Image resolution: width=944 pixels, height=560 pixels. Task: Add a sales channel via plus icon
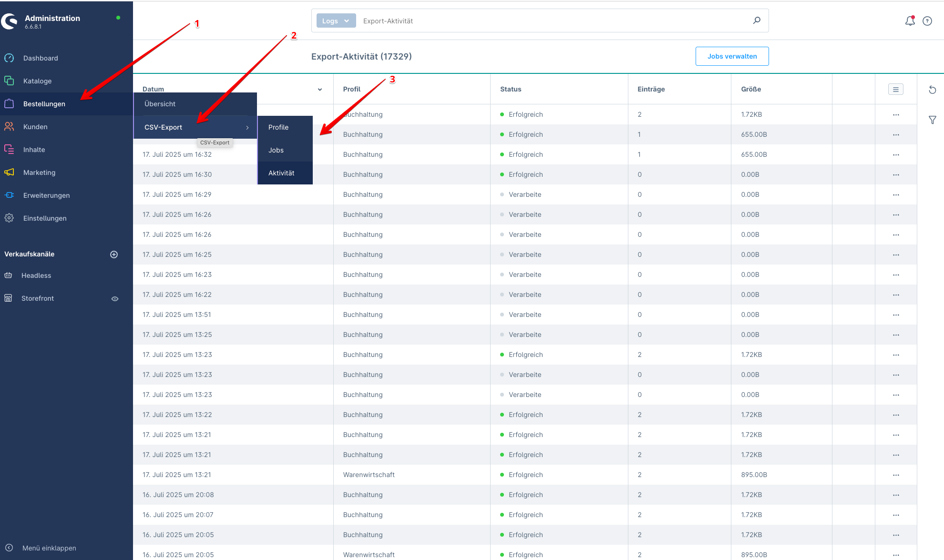(x=114, y=255)
